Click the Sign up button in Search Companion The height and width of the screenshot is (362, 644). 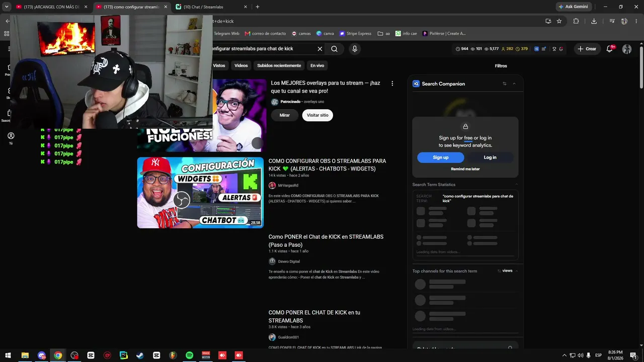[x=441, y=157]
